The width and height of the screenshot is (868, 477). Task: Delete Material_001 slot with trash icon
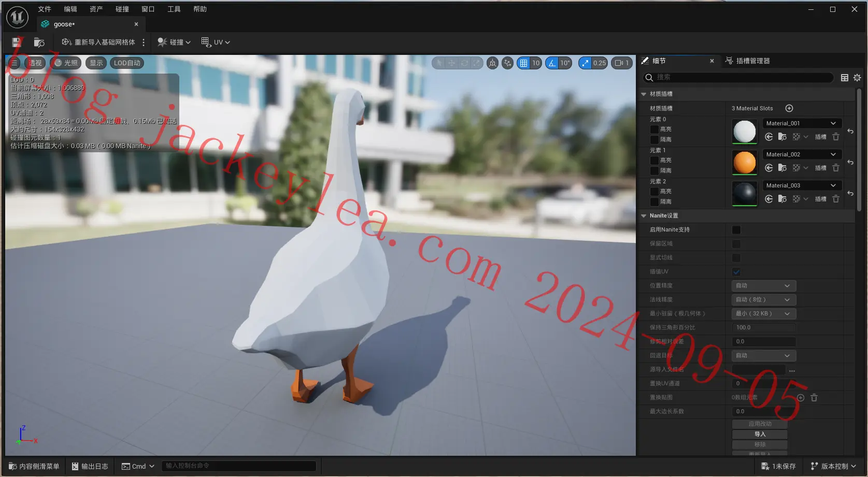point(836,137)
